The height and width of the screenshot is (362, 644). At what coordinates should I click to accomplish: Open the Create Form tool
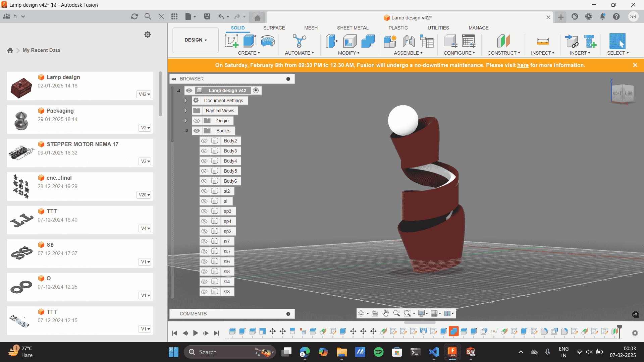pyautogui.click(x=268, y=41)
